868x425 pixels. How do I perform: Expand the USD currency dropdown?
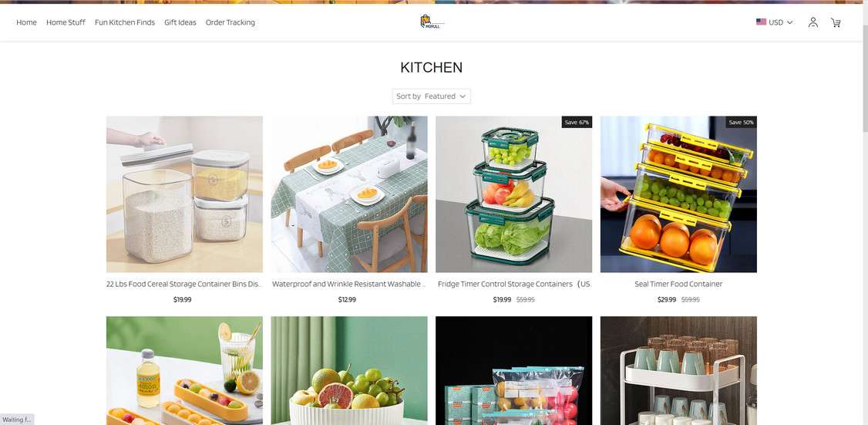(775, 22)
